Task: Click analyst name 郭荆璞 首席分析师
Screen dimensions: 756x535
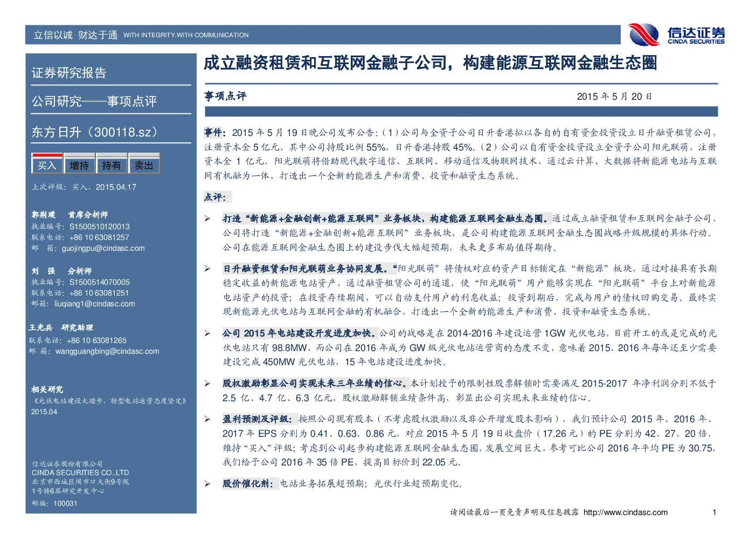Action: [70, 215]
